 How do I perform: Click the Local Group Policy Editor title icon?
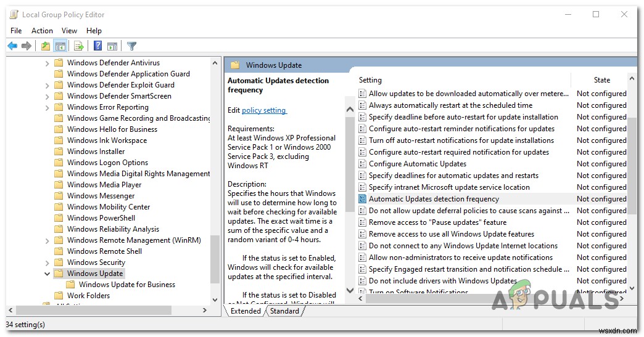pos(14,15)
